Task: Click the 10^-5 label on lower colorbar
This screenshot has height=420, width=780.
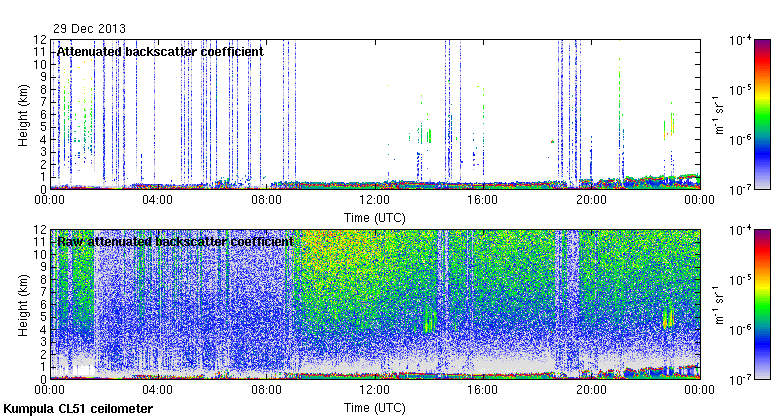Action: (740, 281)
